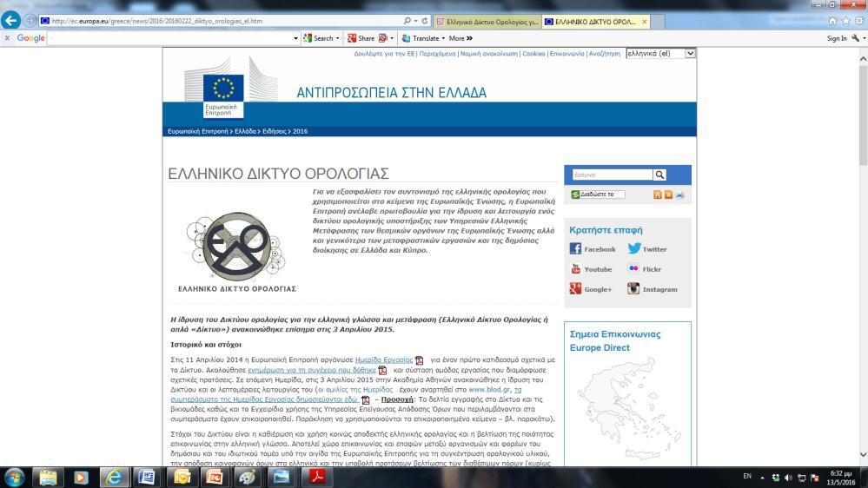868x488 pixels.
Task: Click the Διαδώστε το share button
Action: tap(597, 195)
